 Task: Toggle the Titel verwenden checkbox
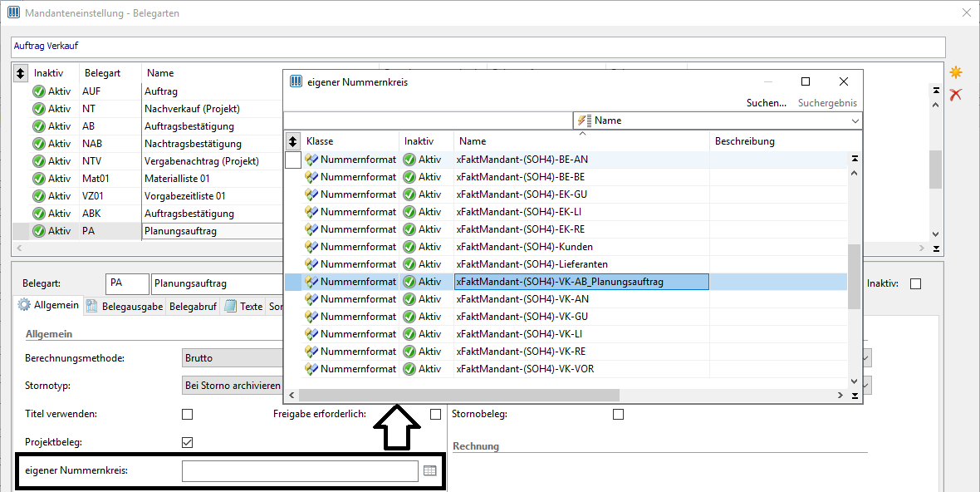[187, 415]
